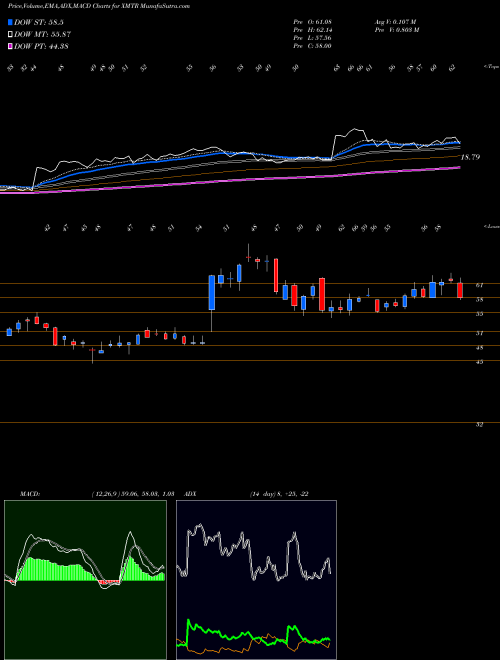Select the 'Pre L: 57.36' value
The width and height of the screenshot is (500, 660).
(312, 38)
